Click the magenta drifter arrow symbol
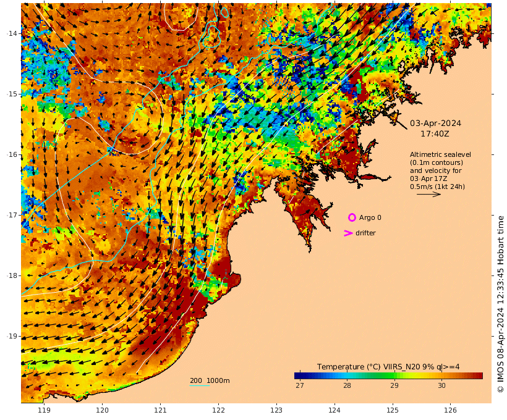 (x=348, y=233)
